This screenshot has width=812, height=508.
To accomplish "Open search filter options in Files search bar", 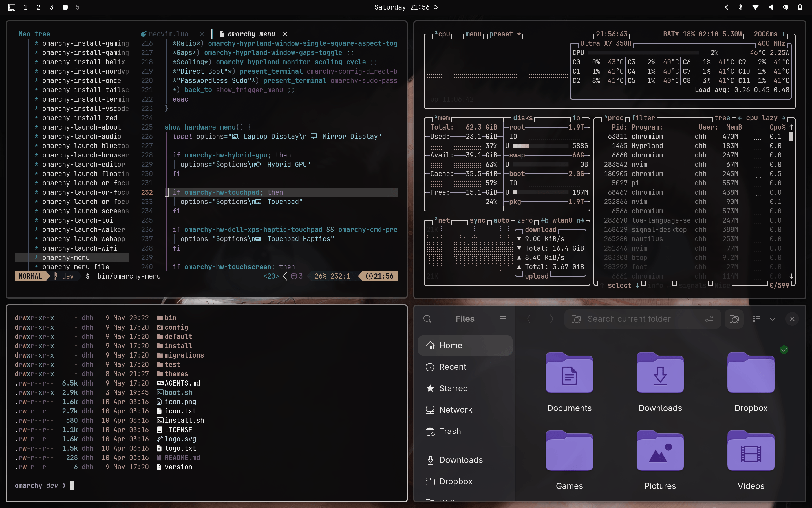I will click(709, 319).
